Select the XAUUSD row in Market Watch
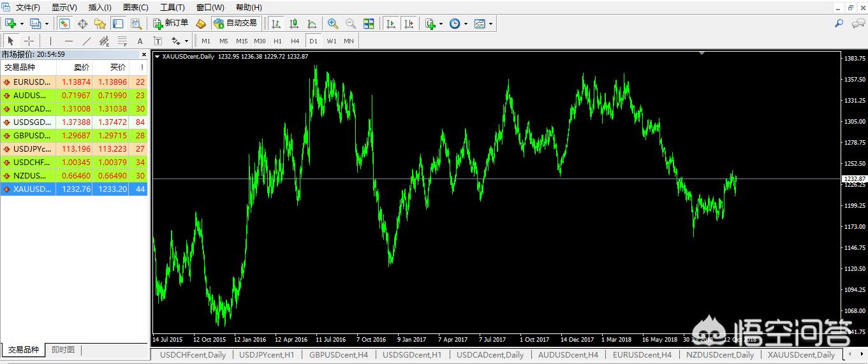Image resolution: width=868 pixels, height=364 pixels. coord(74,189)
